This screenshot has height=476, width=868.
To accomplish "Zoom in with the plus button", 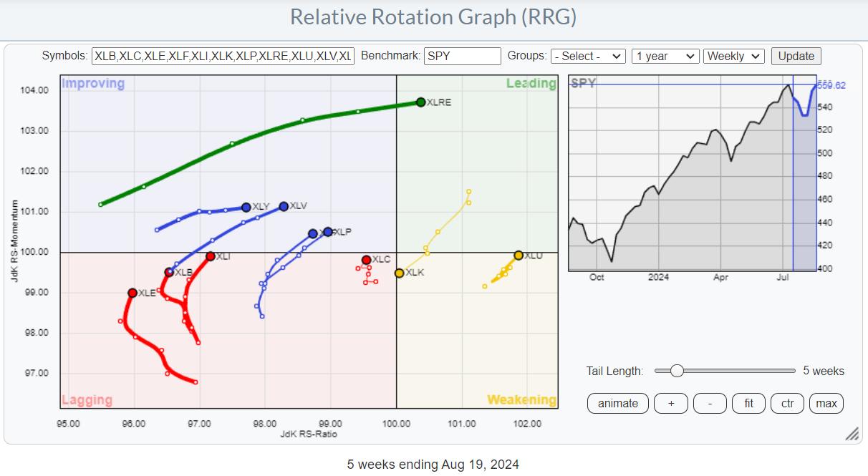I will (670, 403).
